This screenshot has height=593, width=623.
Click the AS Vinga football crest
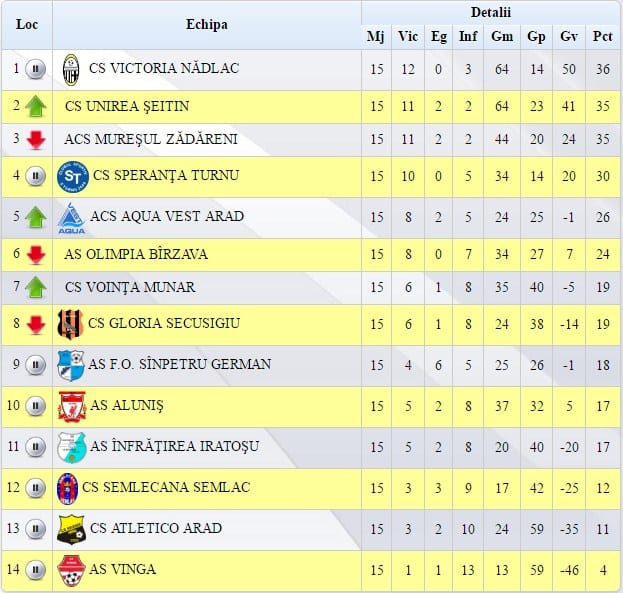pos(71,570)
